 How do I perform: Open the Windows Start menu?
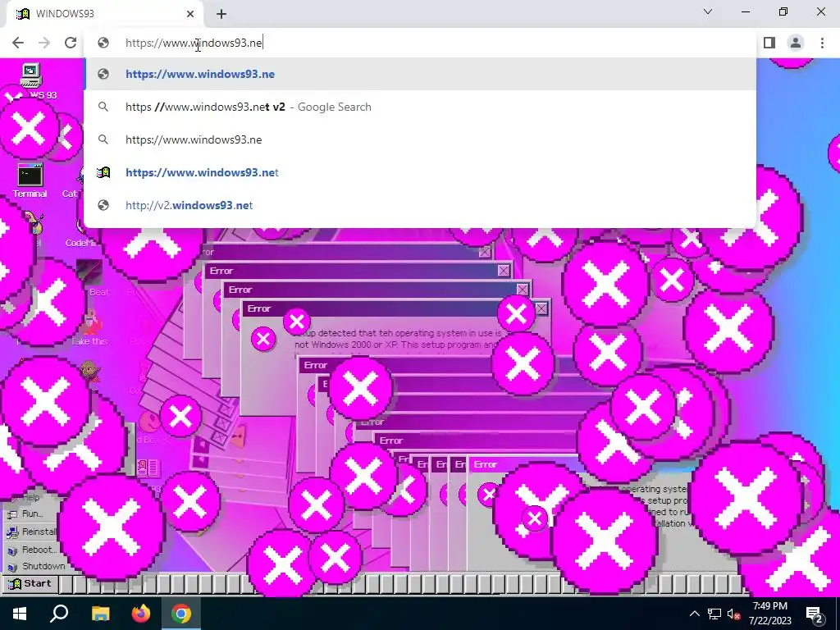coord(20,614)
